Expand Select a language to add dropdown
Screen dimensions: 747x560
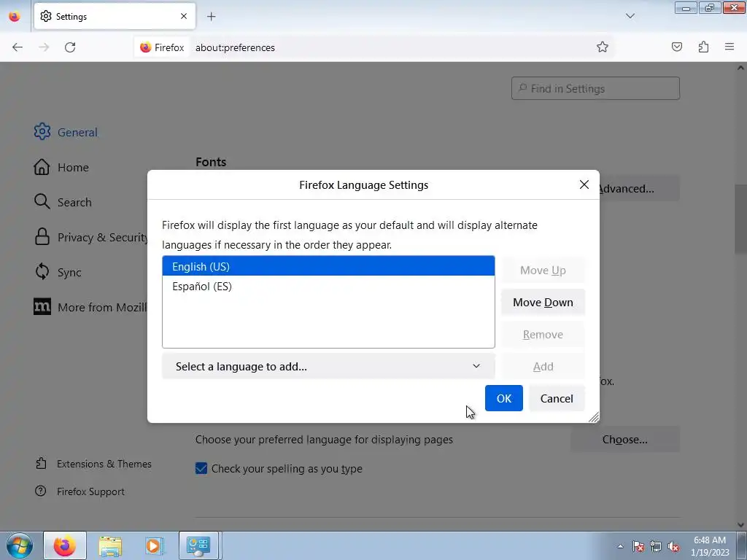pyautogui.click(x=328, y=366)
